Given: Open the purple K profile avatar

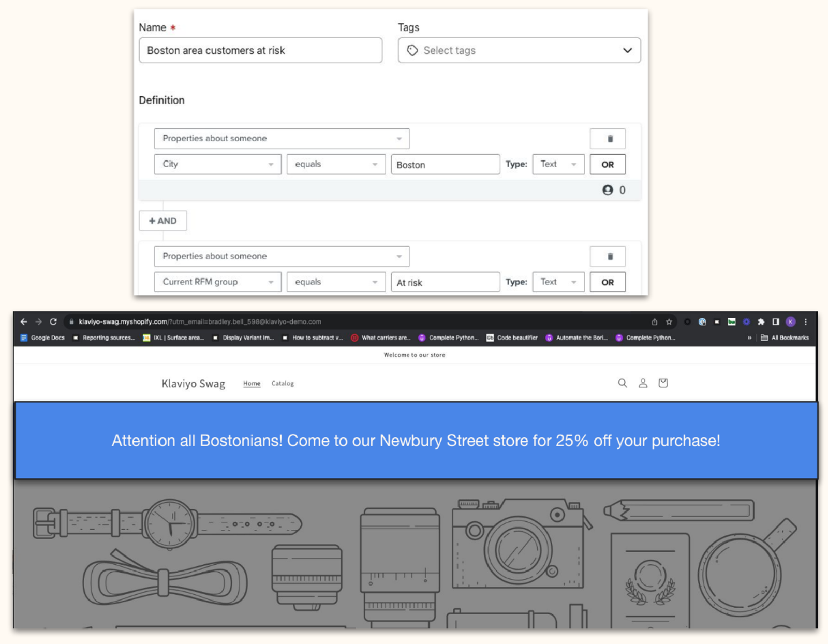Looking at the screenshot, I should pyautogui.click(x=791, y=321).
